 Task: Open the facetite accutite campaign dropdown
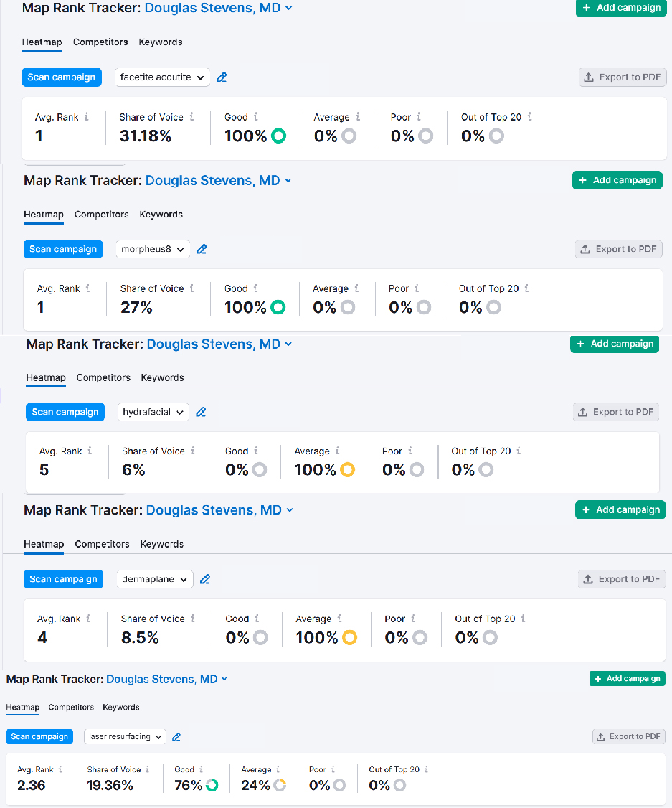(162, 77)
